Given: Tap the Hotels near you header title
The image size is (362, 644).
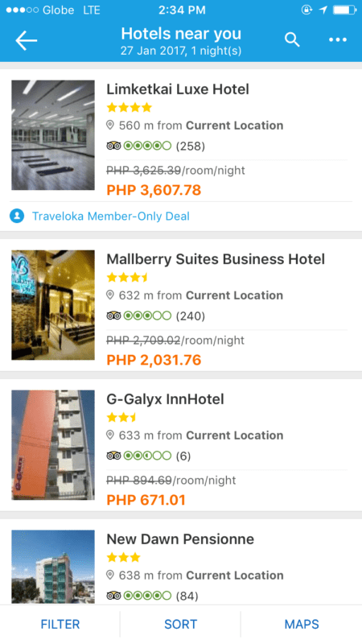Looking at the screenshot, I should [x=181, y=34].
